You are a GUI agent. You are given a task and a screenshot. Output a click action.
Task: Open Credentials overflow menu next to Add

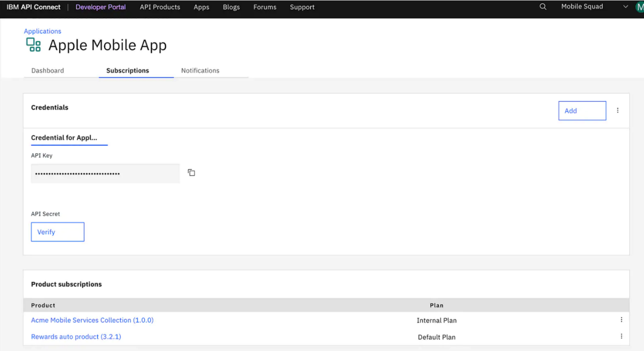(x=618, y=111)
